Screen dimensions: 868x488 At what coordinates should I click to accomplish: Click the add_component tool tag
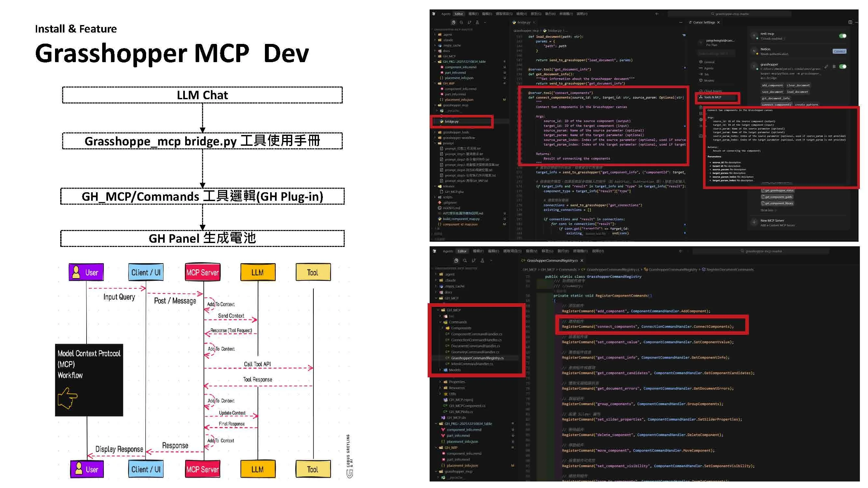772,86
